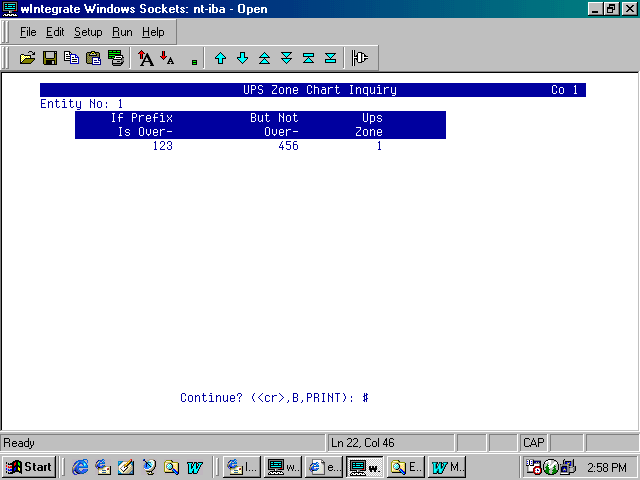The height and width of the screenshot is (480, 640).
Task: Click the up arrow with top bar icon
Action: [309, 58]
